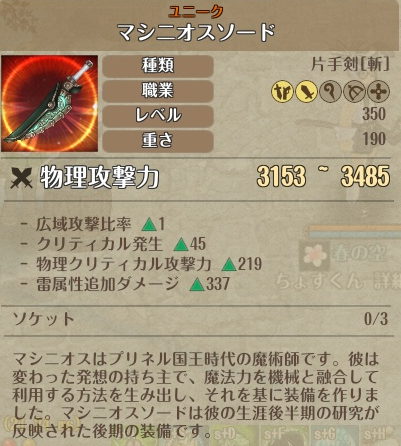This screenshot has width=401, height=446.
Task: Click the クリティカル発生 stat line
Action: click(x=113, y=244)
